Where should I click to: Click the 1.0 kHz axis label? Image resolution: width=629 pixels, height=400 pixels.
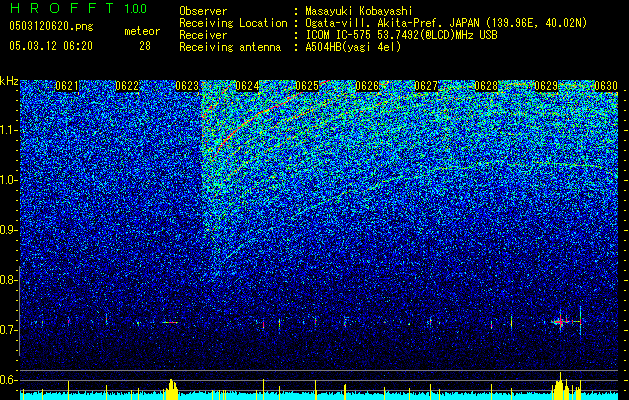tap(8, 180)
